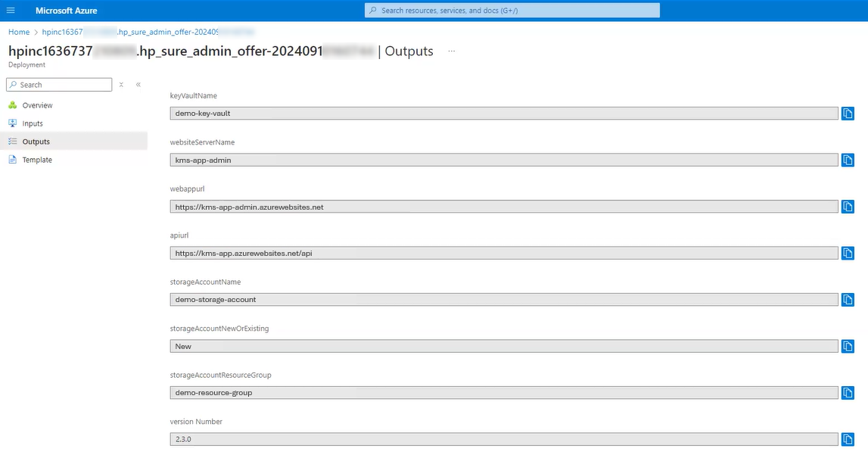Copy the version Number value
The image size is (868, 458).
[x=847, y=439]
